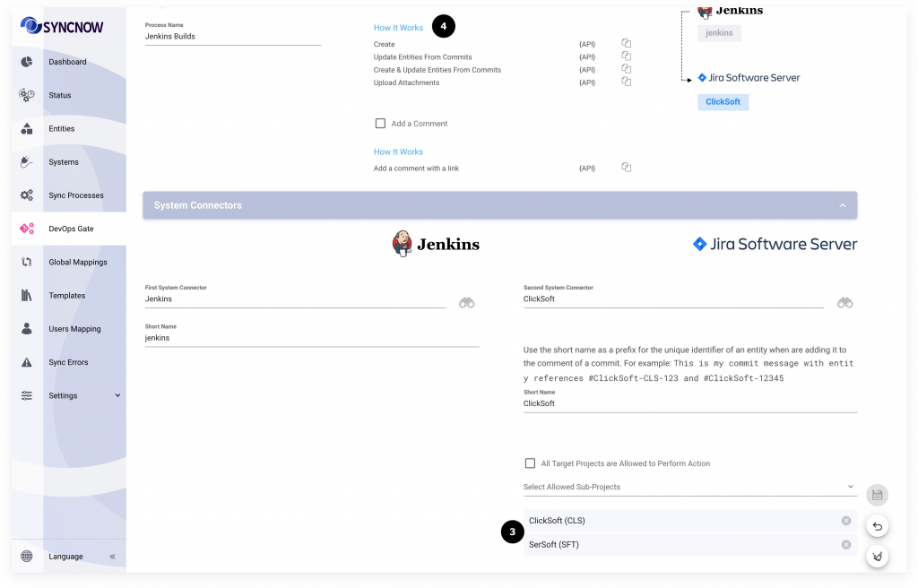Edit jenkins Short Name field

(312, 338)
